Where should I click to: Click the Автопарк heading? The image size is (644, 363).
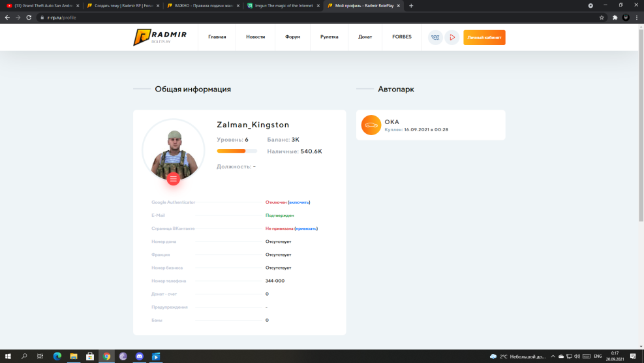tap(396, 89)
